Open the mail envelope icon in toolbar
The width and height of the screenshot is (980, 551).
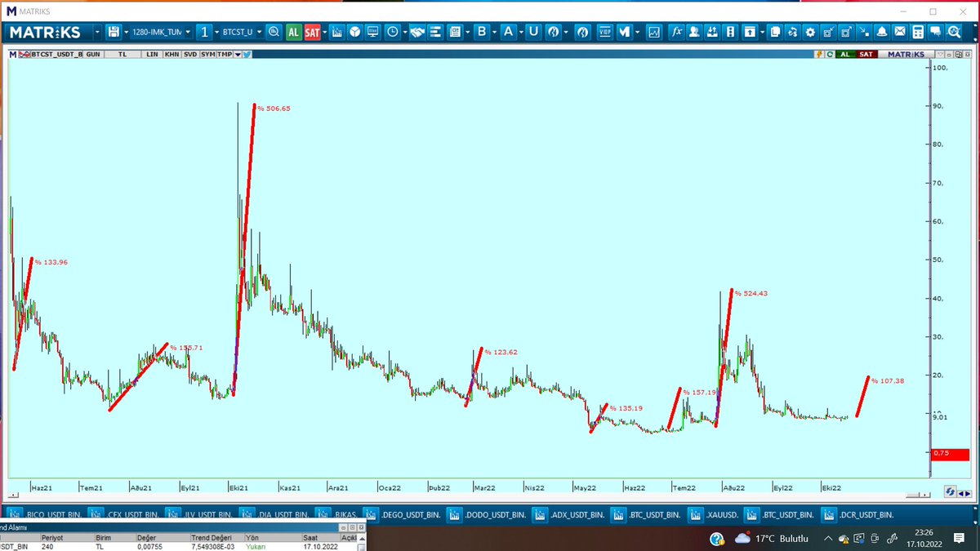pyautogui.click(x=900, y=32)
